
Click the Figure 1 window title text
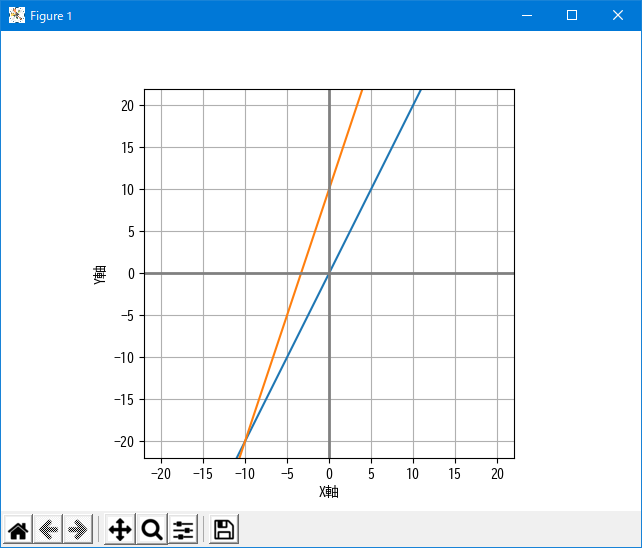51,16
